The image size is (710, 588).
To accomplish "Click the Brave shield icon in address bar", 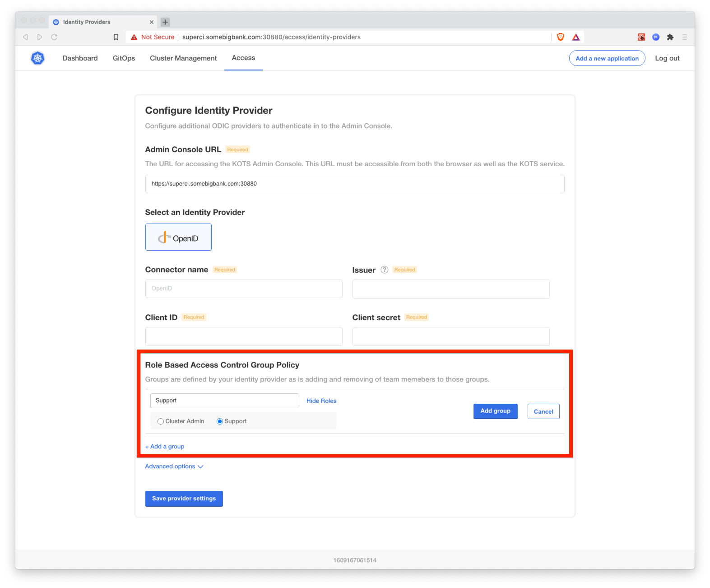I will coord(560,37).
